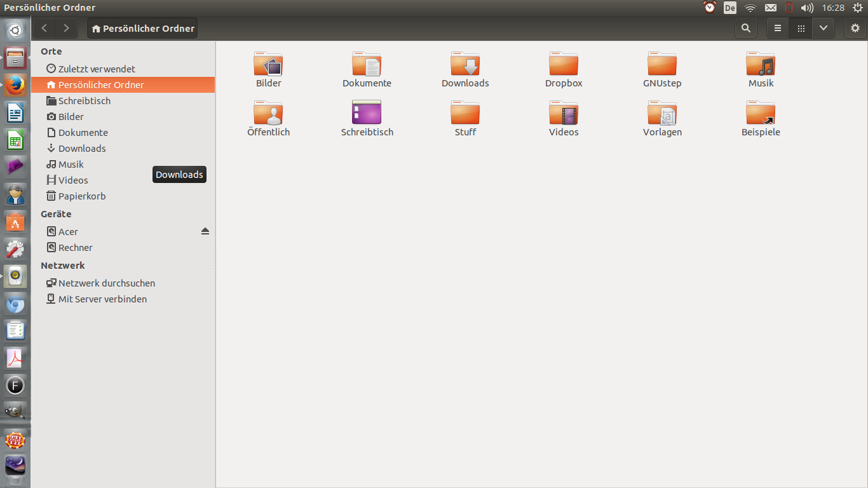This screenshot has height=488, width=868.
Task: Open the Musik folder icon
Action: (761, 65)
